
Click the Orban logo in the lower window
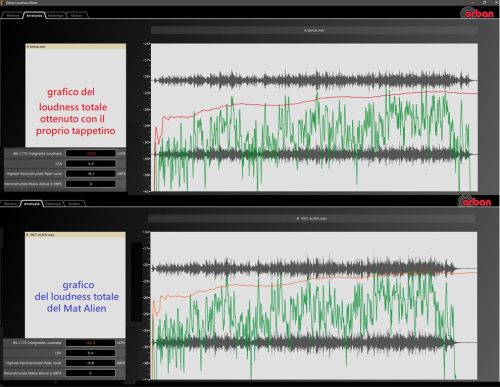(x=475, y=201)
